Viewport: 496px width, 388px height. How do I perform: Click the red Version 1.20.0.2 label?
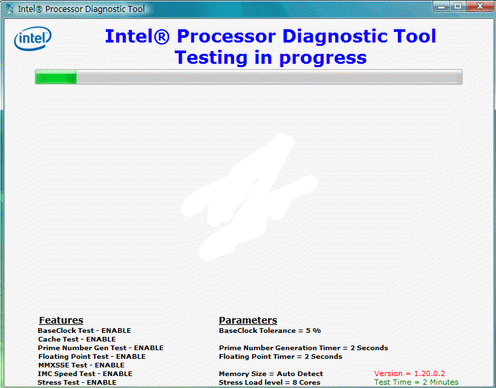(409, 374)
